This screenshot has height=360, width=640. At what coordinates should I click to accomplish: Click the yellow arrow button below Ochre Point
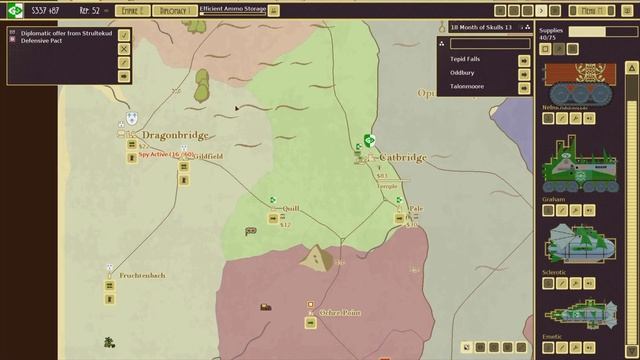click(x=311, y=323)
